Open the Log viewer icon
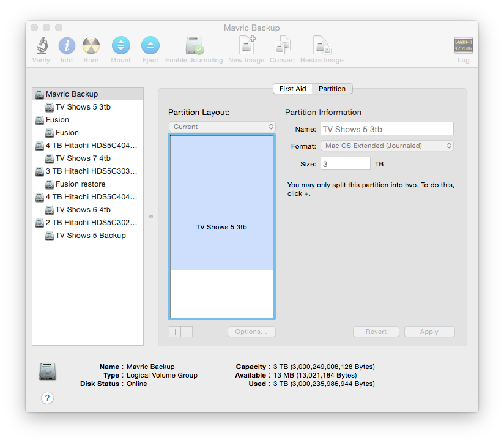The image size is (504, 443). point(463,45)
